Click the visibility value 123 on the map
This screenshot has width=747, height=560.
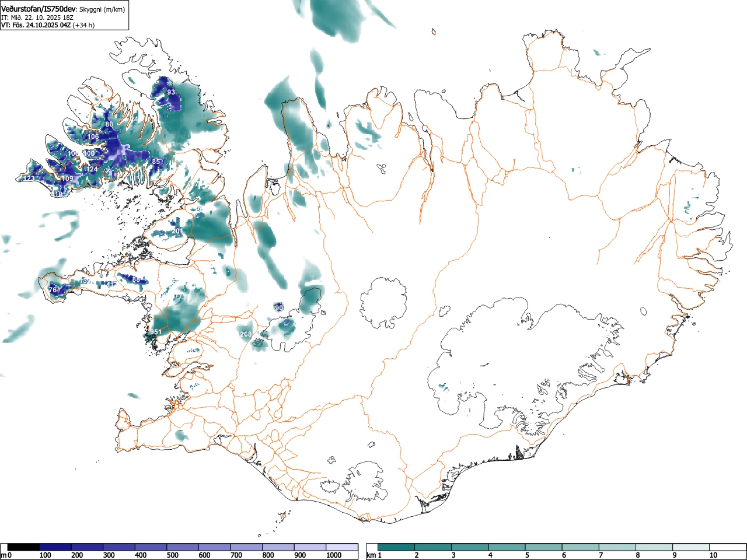pos(28,178)
